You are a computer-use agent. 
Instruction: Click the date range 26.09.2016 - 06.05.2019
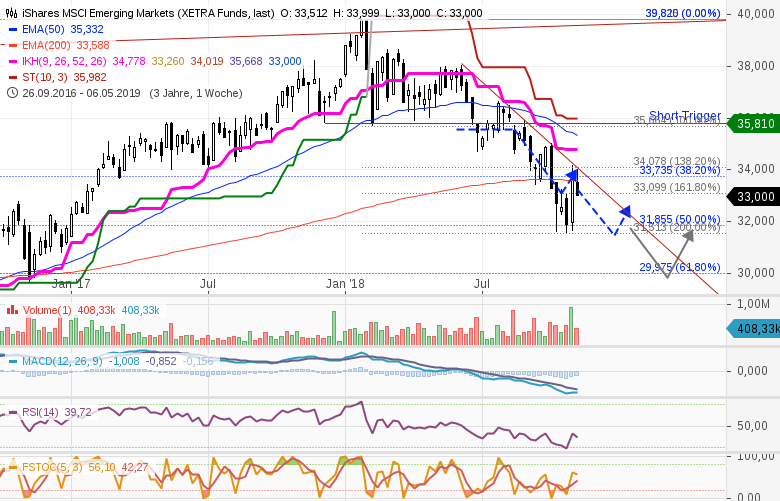[x=81, y=93]
